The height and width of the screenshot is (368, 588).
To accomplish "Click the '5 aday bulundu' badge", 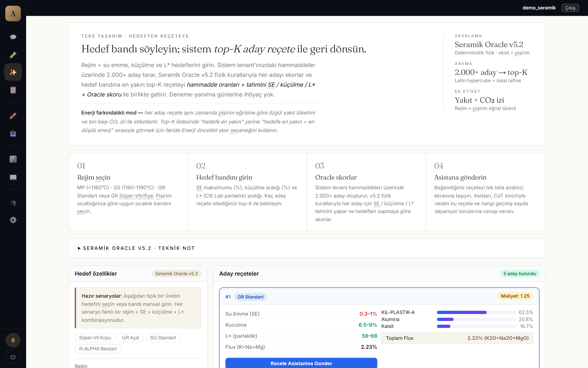I will point(520,274).
